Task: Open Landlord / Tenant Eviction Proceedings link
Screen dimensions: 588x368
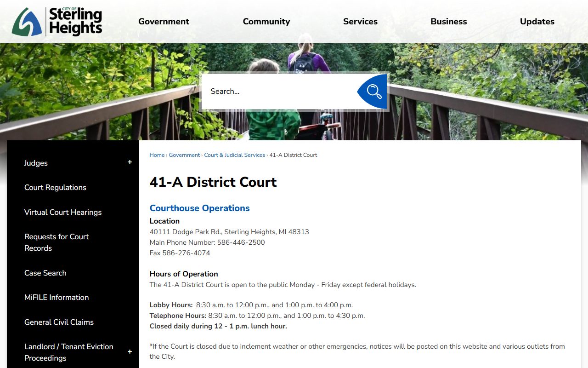Action: click(69, 352)
